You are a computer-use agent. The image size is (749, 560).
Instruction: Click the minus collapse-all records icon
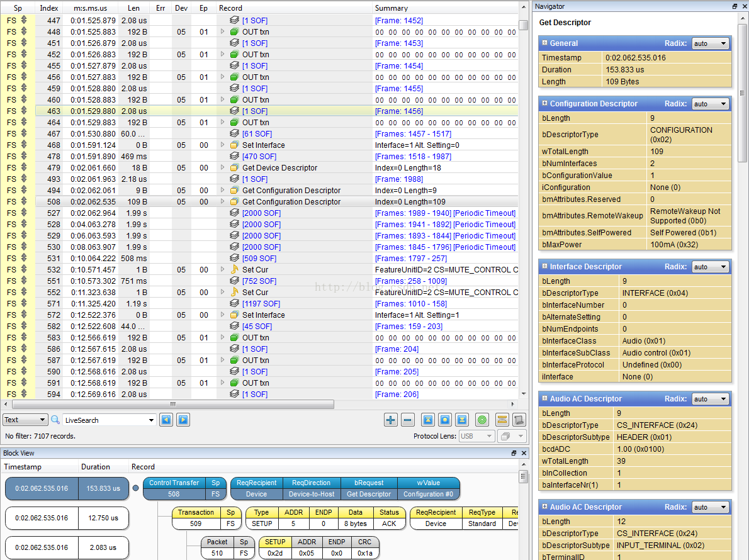pos(407,420)
